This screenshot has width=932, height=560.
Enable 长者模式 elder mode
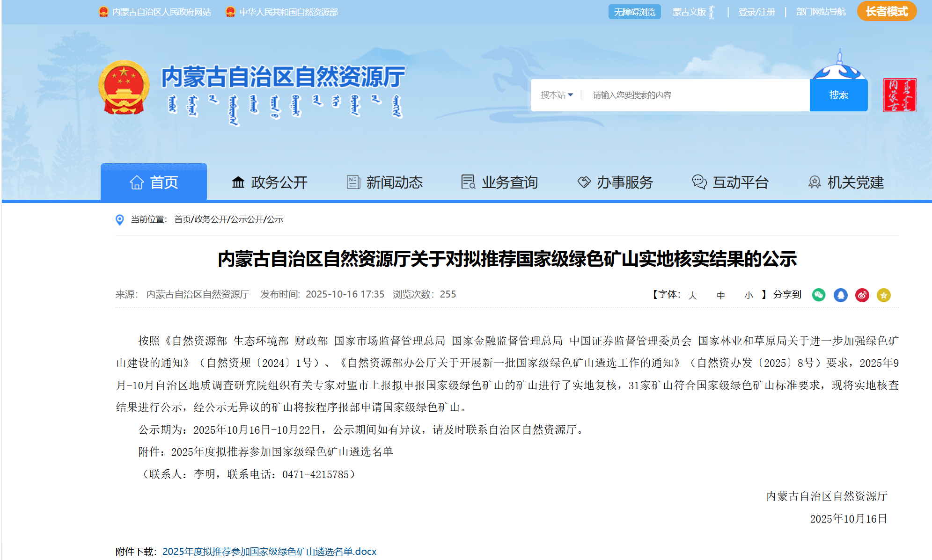[886, 11]
